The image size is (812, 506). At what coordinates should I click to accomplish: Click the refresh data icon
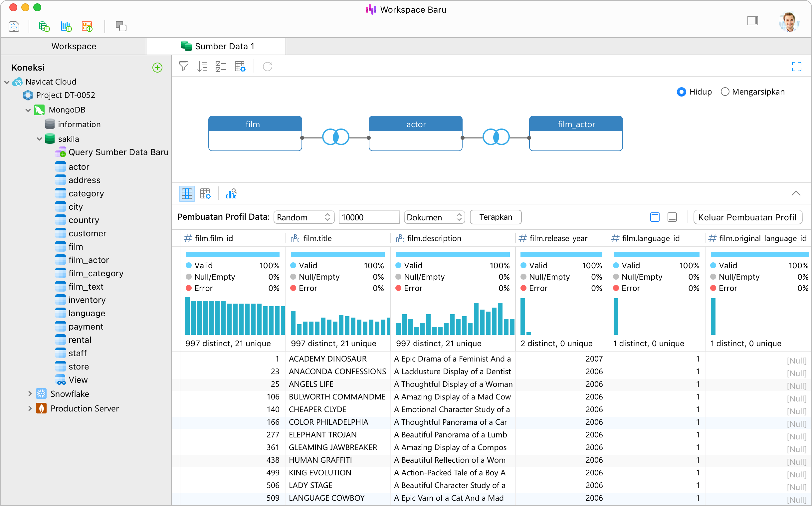(x=267, y=66)
